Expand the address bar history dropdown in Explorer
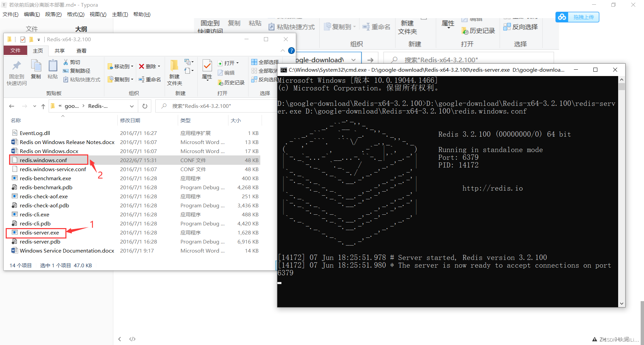644x345 pixels. (132, 106)
